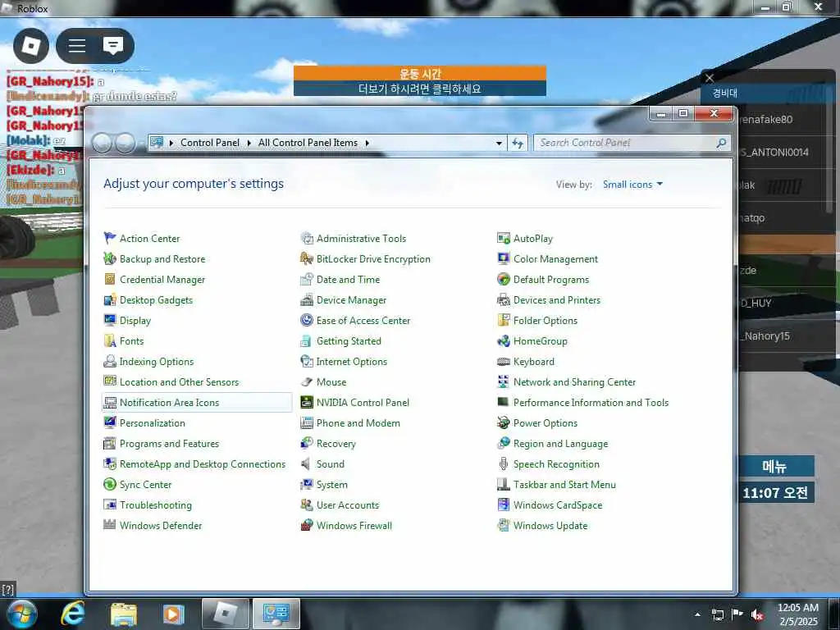Click the muted volume tray icon

coord(757,614)
